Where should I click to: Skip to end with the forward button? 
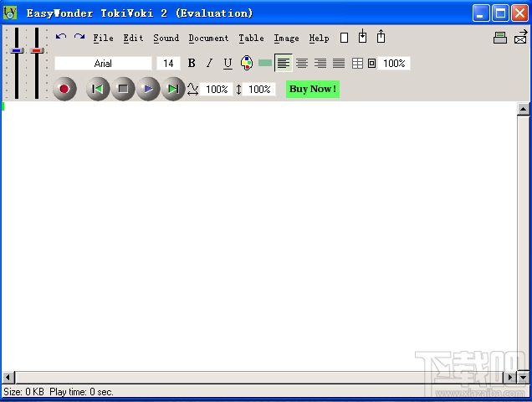(173, 89)
